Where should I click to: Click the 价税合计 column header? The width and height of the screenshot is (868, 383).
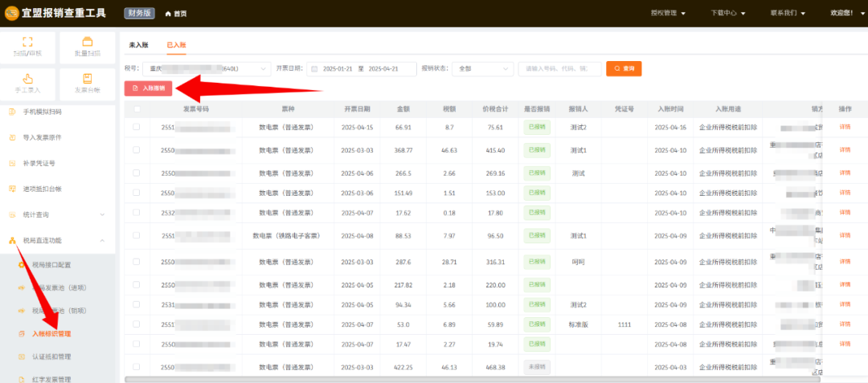tap(495, 109)
